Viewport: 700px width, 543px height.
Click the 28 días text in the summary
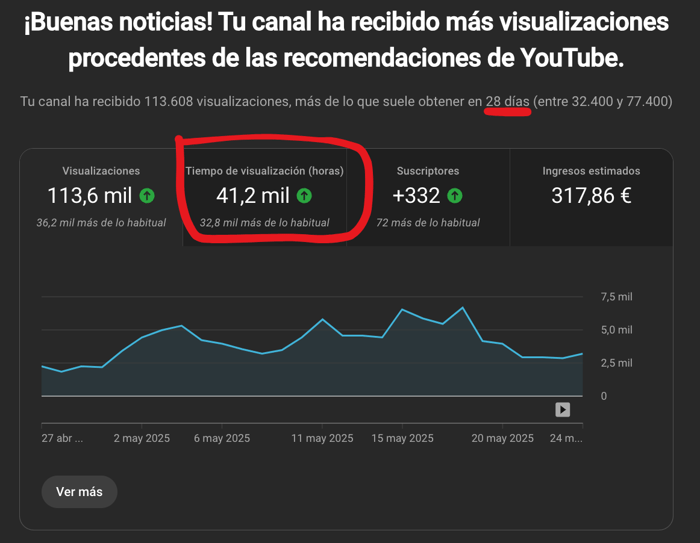(x=508, y=101)
